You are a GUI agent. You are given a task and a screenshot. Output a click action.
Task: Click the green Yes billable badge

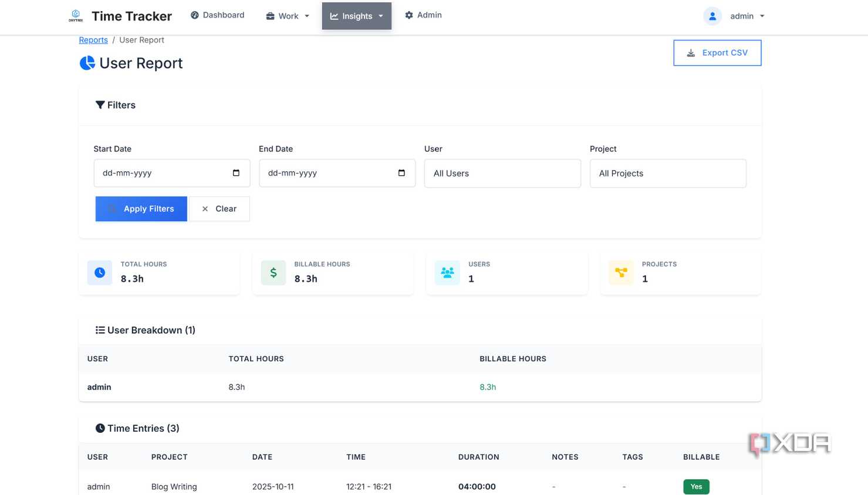(696, 487)
